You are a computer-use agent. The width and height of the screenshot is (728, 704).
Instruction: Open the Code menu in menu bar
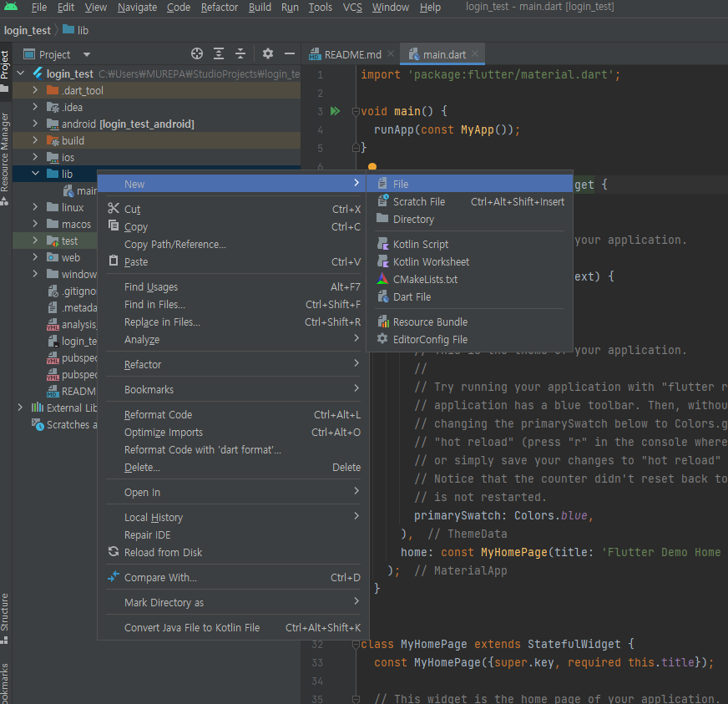pos(179,8)
